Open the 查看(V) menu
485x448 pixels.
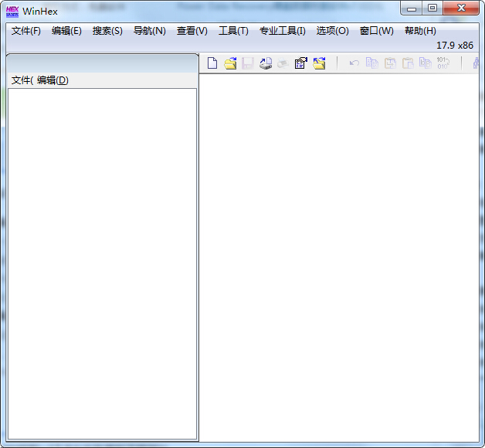192,31
